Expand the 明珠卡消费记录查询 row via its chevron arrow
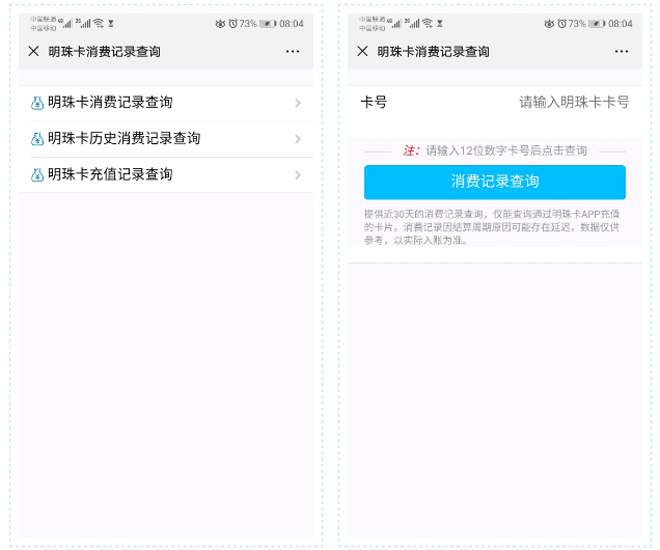This screenshot has width=660, height=550. [298, 103]
